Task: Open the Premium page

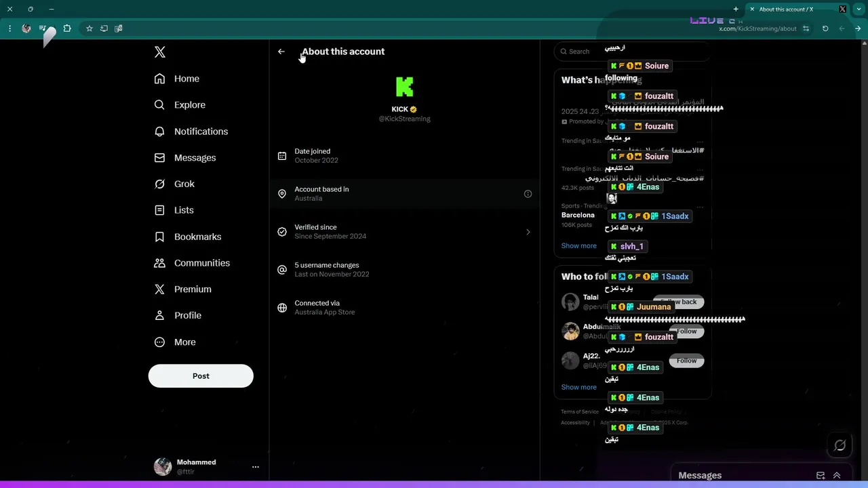Action: coord(182,289)
